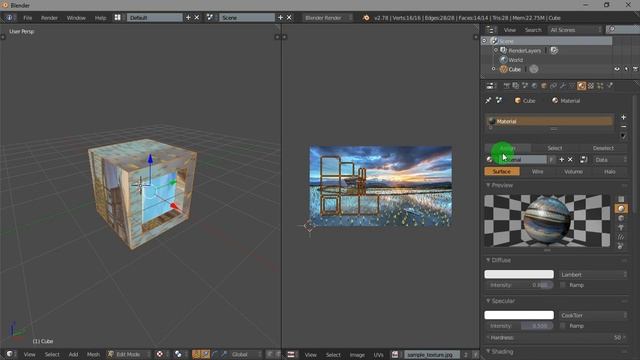This screenshot has height=360, width=640.
Task: Open the Constraints properties tab icon
Action: click(x=553, y=86)
